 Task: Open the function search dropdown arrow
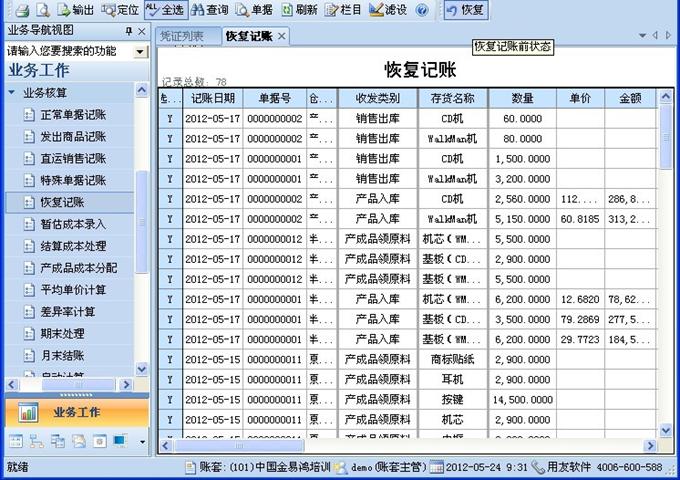(x=140, y=52)
